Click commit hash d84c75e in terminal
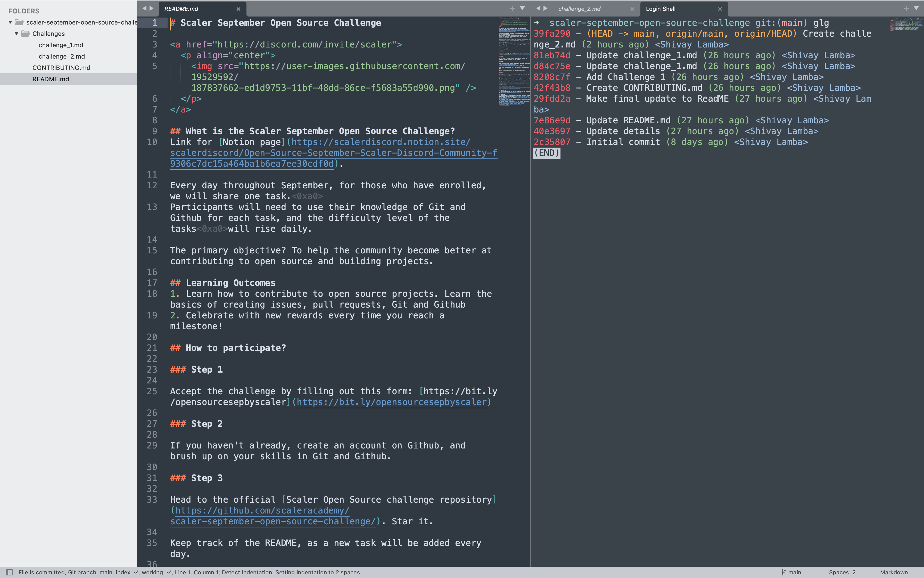924x578 pixels. coord(552,66)
